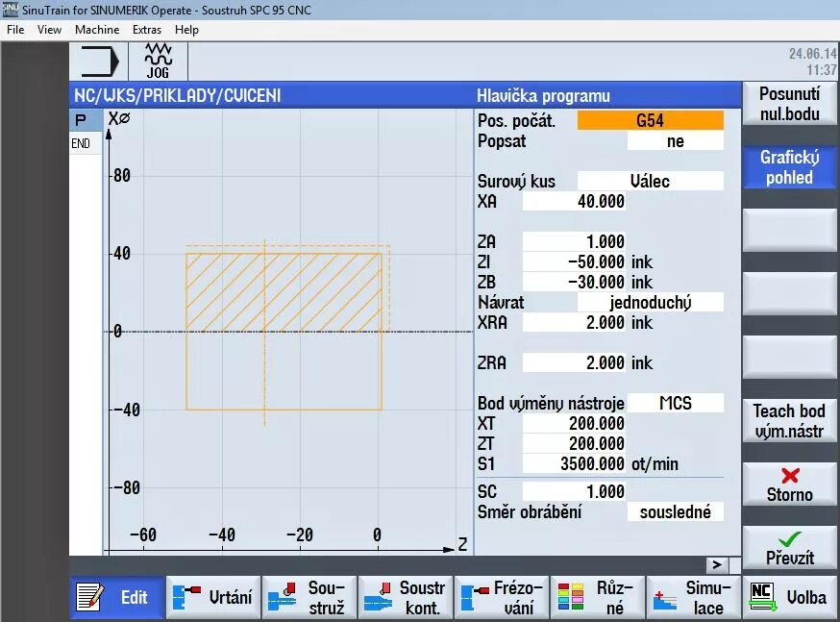Select the G54 work offset field

(651, 120)
